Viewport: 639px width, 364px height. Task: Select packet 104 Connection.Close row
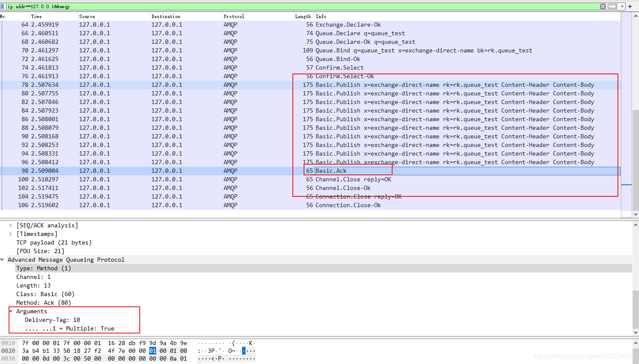click(310, 196)
